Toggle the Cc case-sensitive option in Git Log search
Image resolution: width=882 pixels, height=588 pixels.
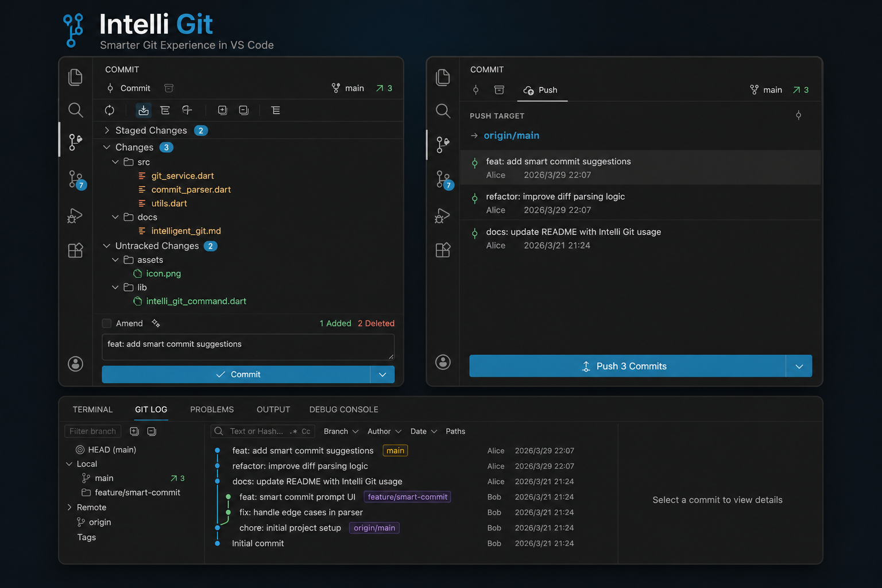click(306, 431)
